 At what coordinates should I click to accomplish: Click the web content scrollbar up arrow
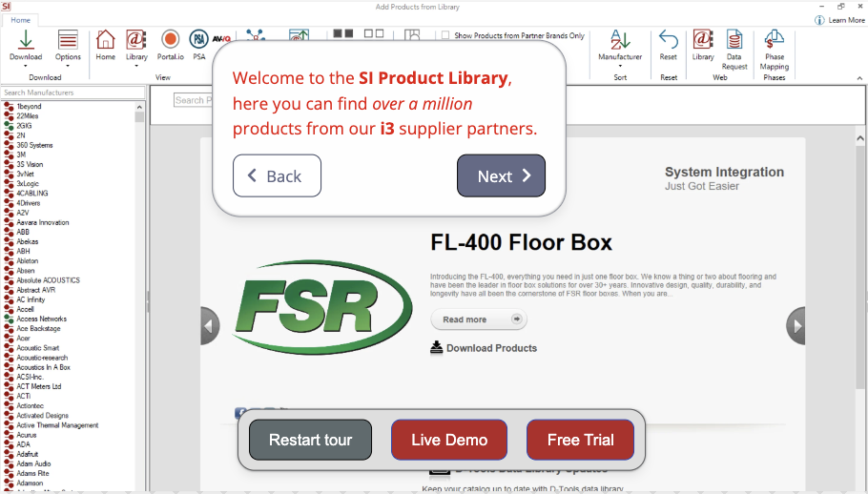(859, 137)
